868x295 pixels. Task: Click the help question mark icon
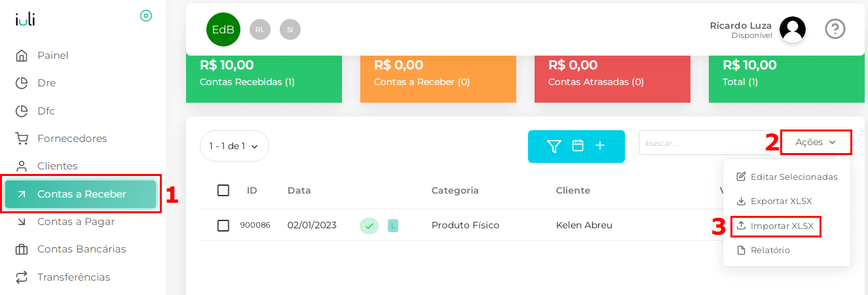(x=835, y=29)
